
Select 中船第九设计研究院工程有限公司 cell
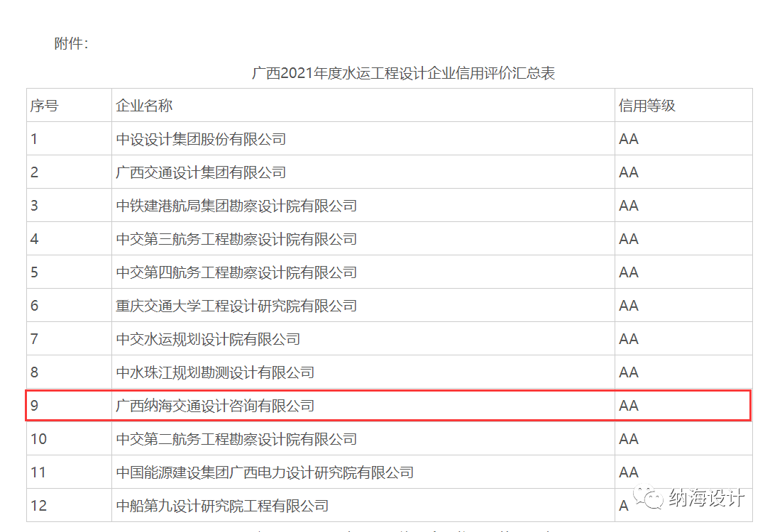tap(222, 506)
